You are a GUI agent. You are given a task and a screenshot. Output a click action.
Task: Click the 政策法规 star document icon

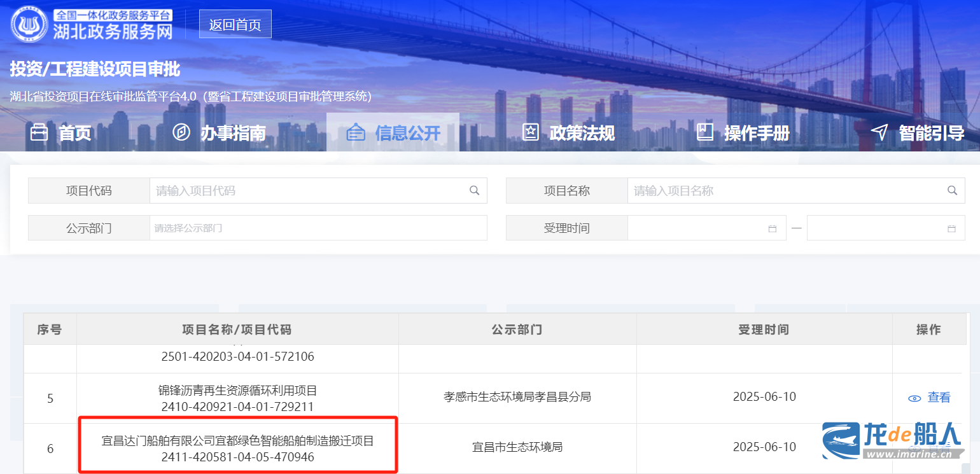pos(530,132)
